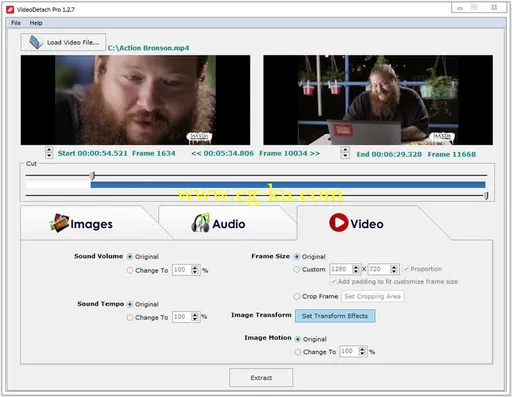The height and width of the screenshot is (397, 512).
Task: Select Sound Tempo Change To radio button
Action: (x=130, y=318)
